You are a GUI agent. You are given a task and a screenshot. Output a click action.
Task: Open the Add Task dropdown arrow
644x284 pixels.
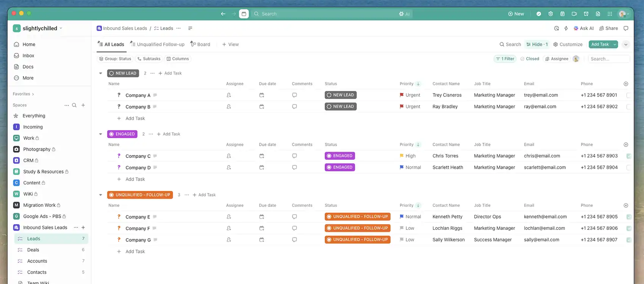click(x=614, y=45)
